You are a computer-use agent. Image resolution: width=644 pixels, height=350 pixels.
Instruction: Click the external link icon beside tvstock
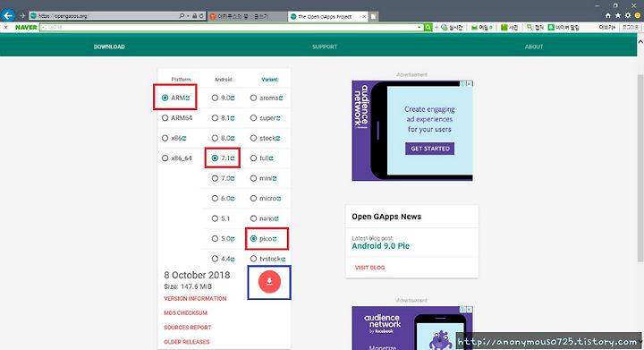click(x=283, y=259)
